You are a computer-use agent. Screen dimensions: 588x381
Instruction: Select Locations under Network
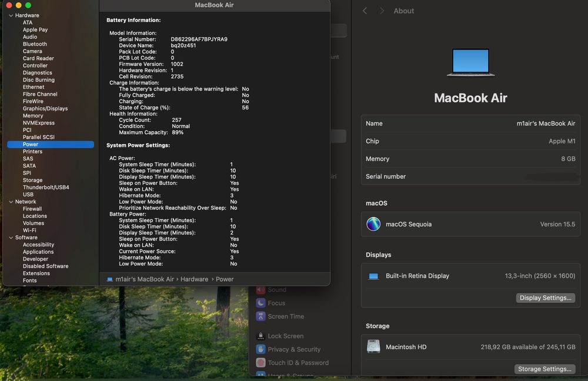[35, 216]
